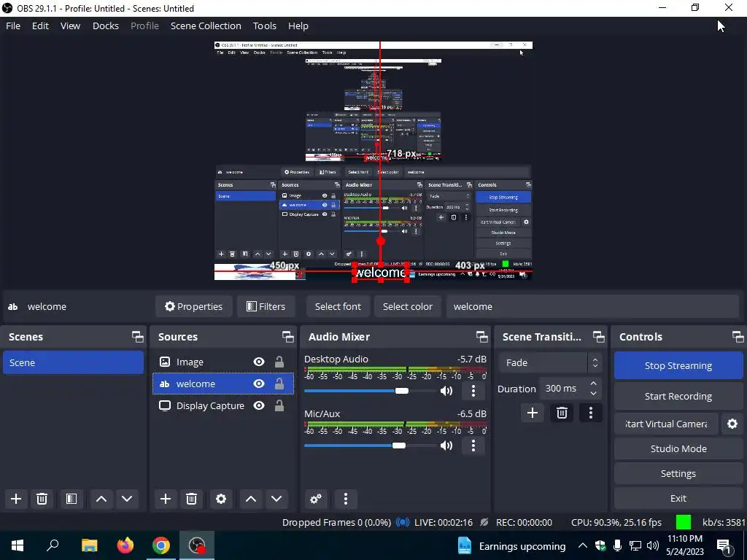Select Scene in Scenes list
Screen dimensions: 747x560
(x=74, y=363)
